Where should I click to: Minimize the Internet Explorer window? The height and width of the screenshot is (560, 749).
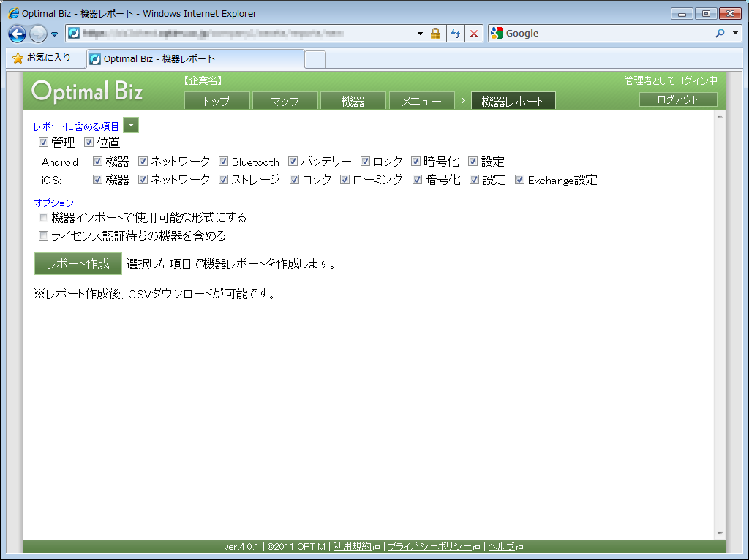(682, 13)
